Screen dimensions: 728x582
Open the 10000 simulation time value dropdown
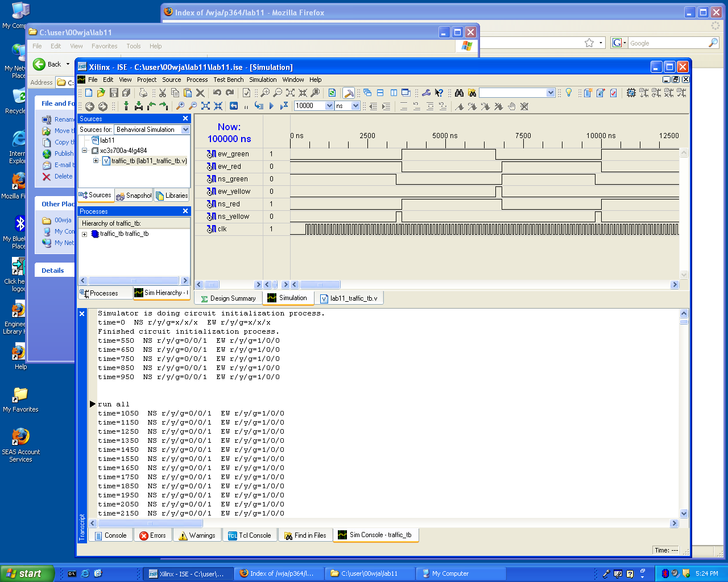tap(329, 106)
